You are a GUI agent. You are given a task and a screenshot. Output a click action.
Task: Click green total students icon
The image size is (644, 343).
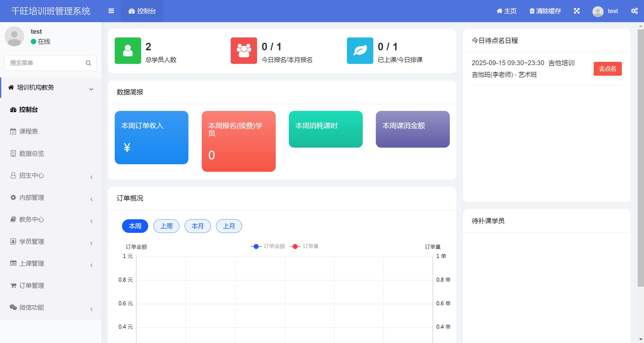(128, 51)
